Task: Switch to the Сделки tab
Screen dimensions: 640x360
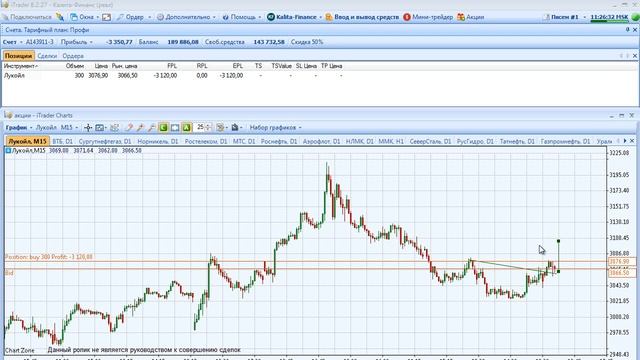Action: click(x=47, y=56)
